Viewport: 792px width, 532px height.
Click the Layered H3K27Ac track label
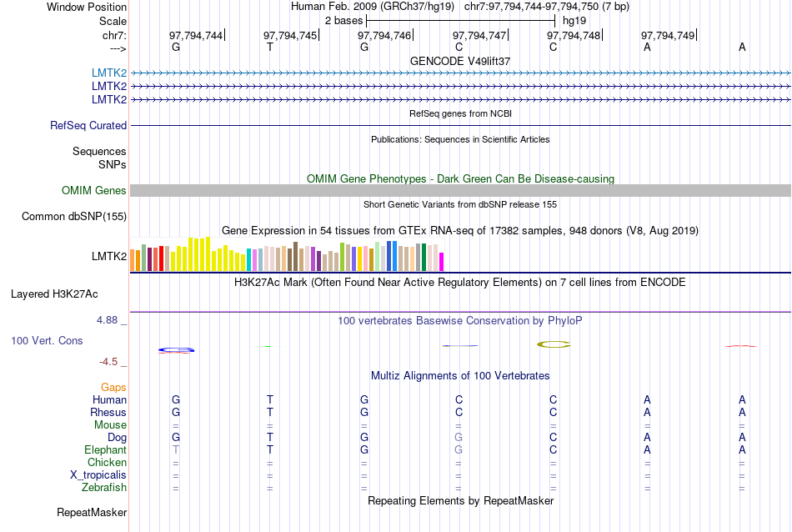(x=54, y=294)
